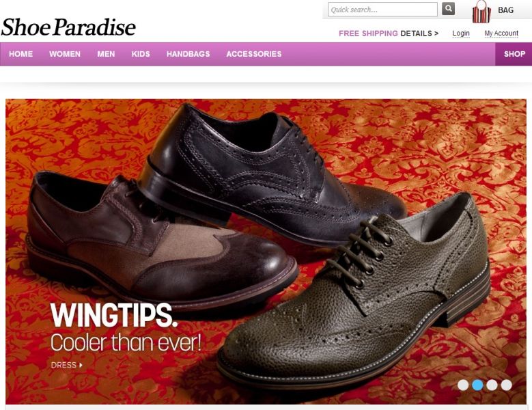This screenshot has height=410, width=532.
Task: Open the HANDBAGS category
Action: 188,54
